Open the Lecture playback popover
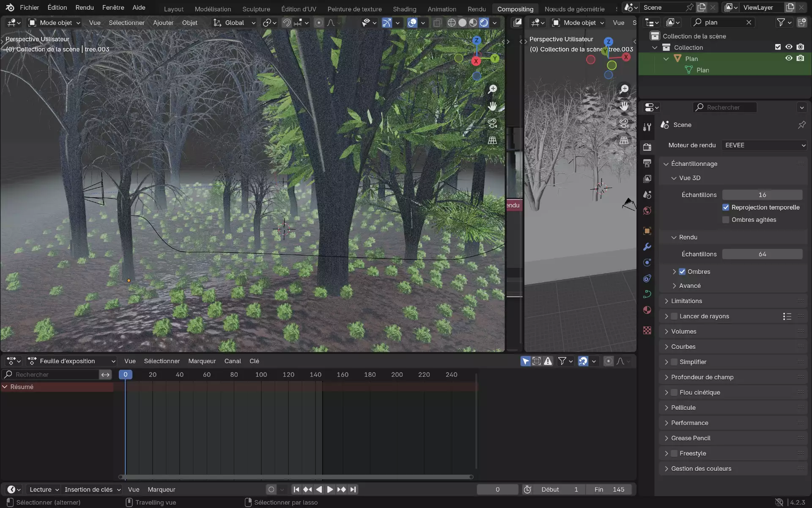Image resolution: width=812 pixels, height=508 pixels. 44,489
